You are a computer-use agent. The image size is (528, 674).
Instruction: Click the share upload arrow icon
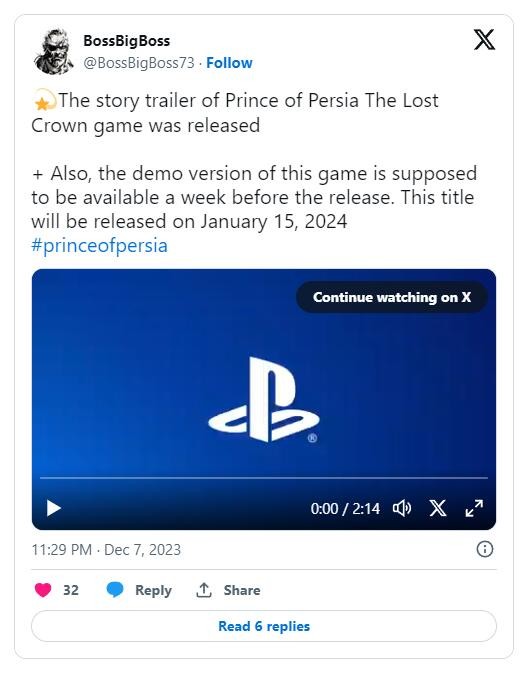204,590
